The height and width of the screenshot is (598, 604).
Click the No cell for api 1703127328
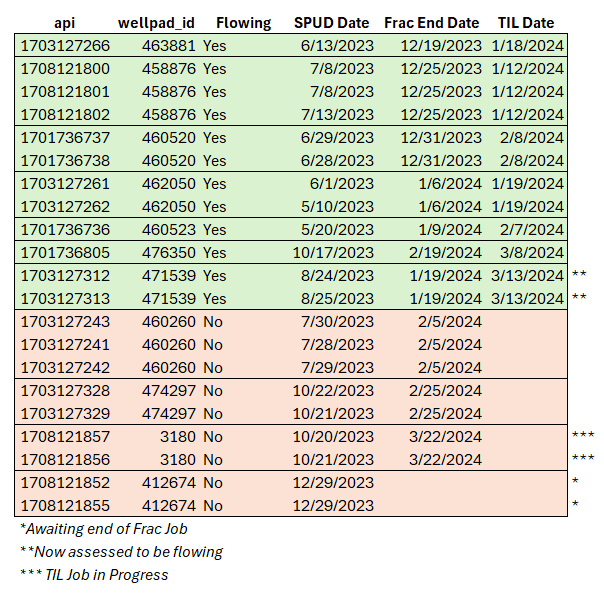[x=213, y=391]
